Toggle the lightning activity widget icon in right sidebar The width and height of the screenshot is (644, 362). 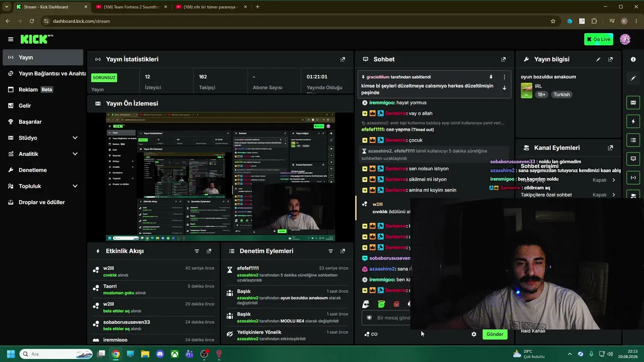coord(633,121)
